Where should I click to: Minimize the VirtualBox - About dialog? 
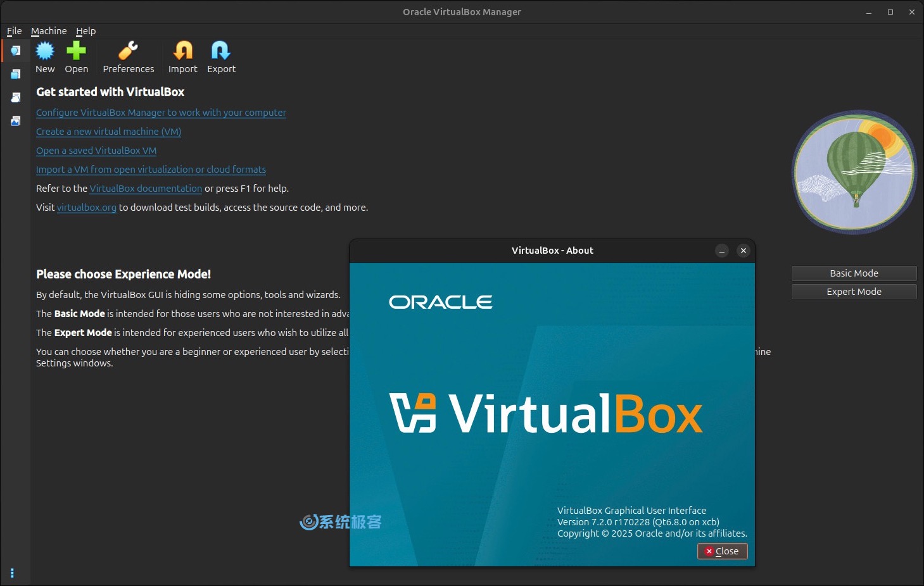coord(722,251)
